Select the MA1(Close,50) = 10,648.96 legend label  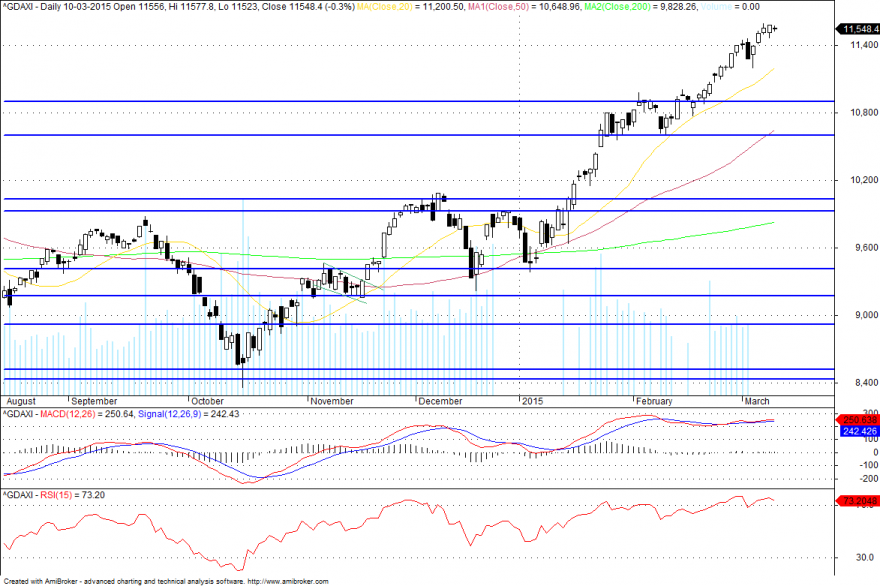[x=524, y=7]
